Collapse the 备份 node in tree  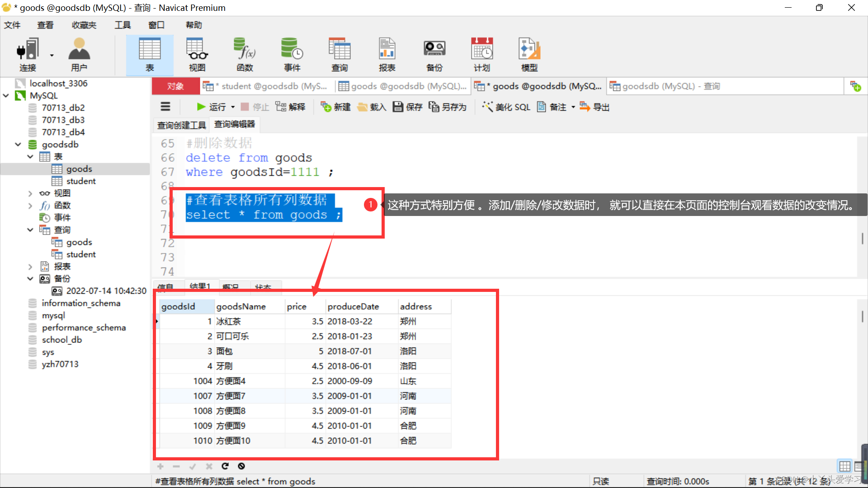click(30, 279)
